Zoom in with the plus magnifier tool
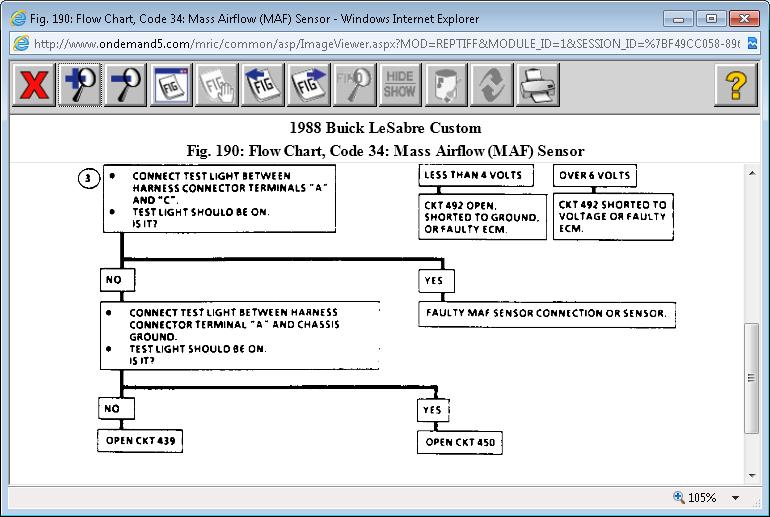This screenshot has width=770, height=517. pyautogui.click(x=80, y=84)
